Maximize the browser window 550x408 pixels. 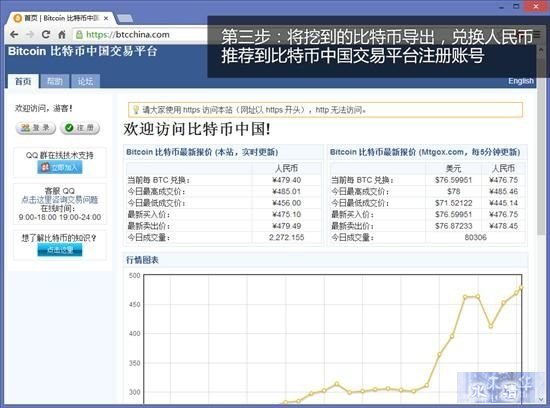click(x=516, y=7)
